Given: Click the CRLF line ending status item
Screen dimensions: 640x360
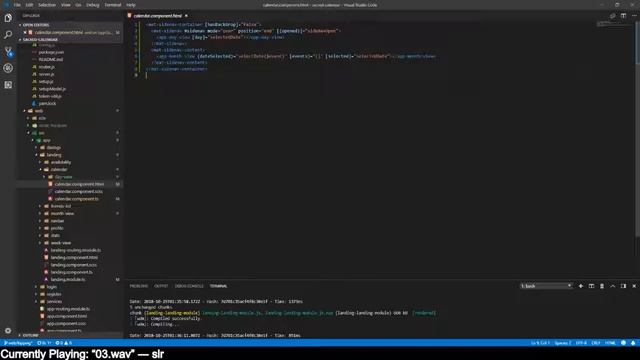Looking at the screenshot, I should [596, 343].
